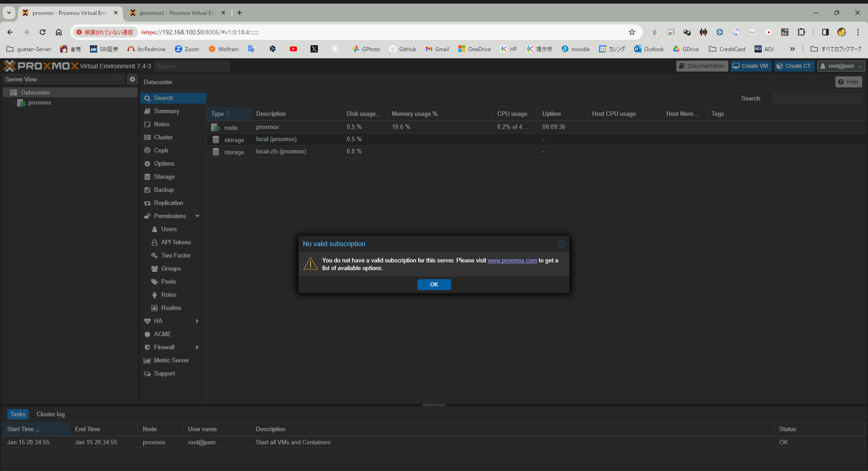This screenshot has height=471, width=868.
Task: Open the API Tokens page
Action: (176, 243)
